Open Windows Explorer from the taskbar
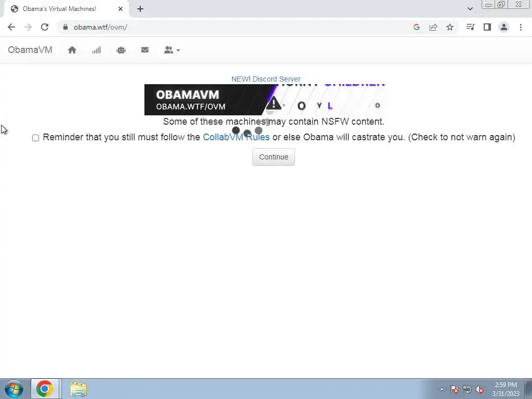 pyautogui.click(x=78, y=389)
